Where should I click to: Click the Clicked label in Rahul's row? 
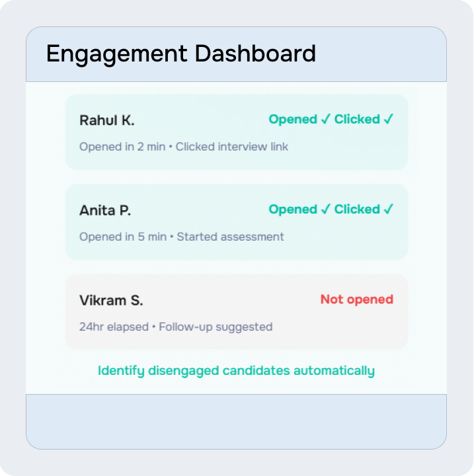[357, 120]
